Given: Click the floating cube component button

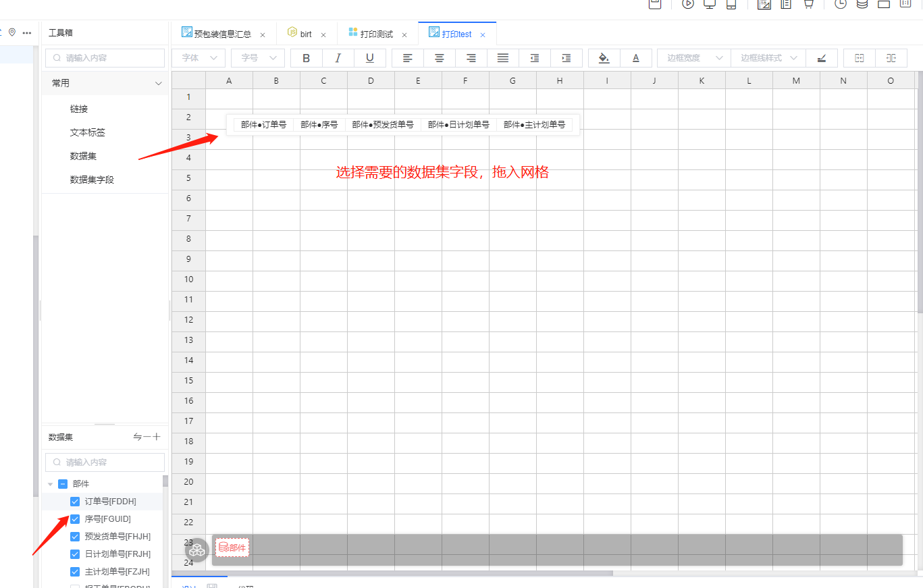Looking at the screenshot, I should [x=197, y=550].
